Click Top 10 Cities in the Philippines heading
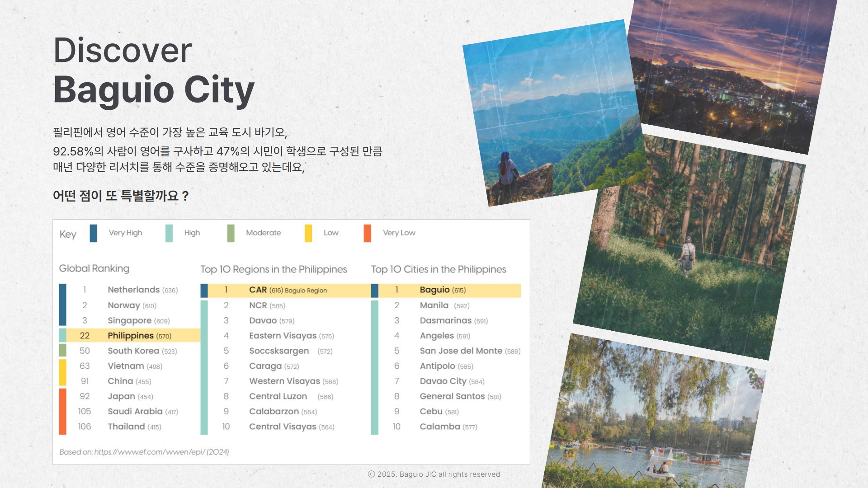 tap(439, 269)
